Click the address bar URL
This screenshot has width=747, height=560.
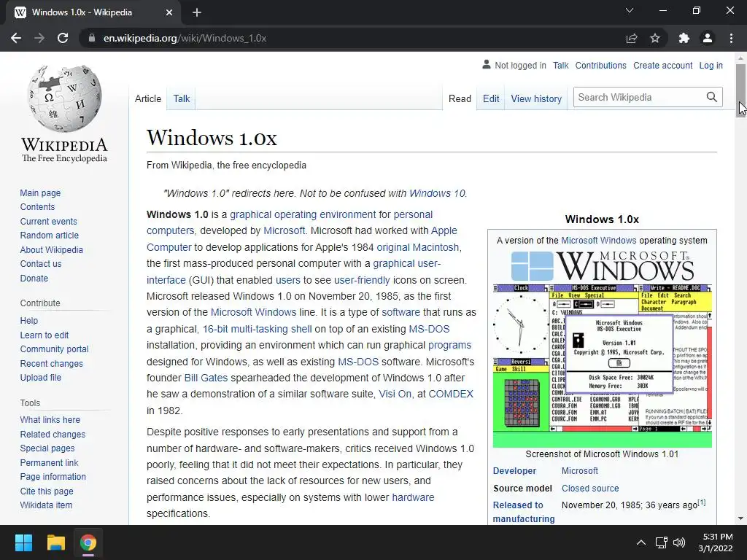tap(185, 38)
